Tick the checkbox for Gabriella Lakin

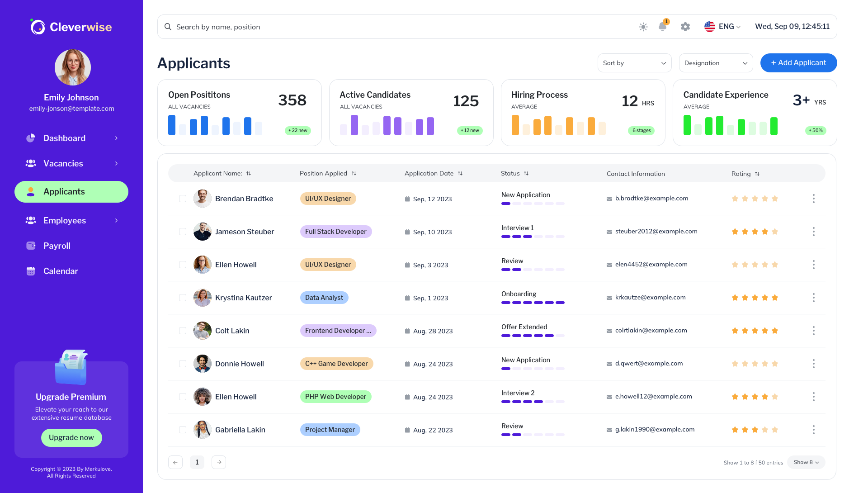pos(183,430)
